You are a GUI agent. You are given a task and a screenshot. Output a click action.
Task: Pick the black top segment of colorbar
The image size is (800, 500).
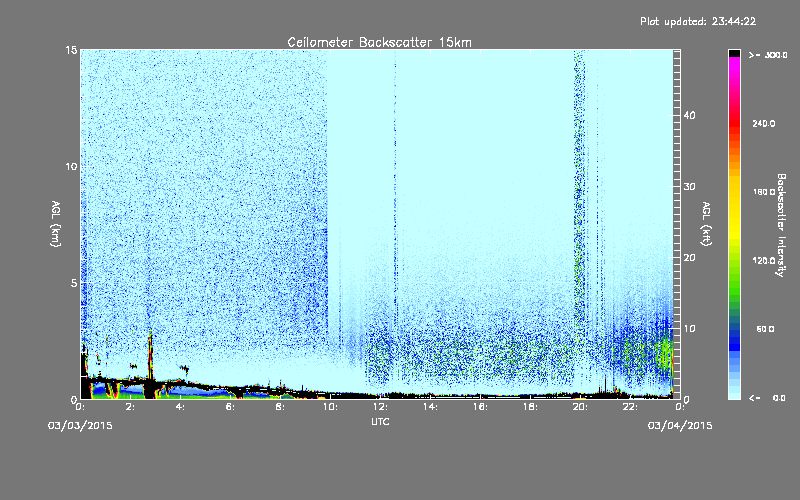tap(734, 53)
